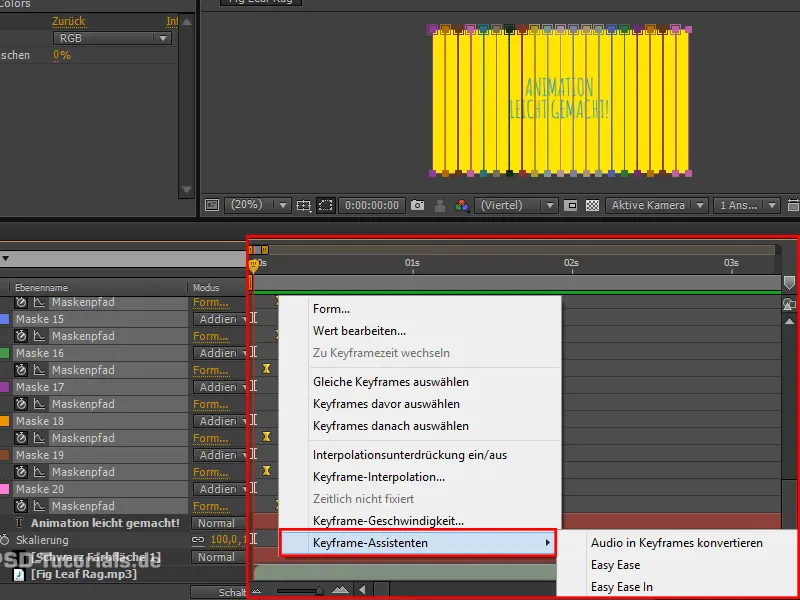The image size is (800, 600).
Task: Take a snapshot with the camera icon
Action: coord(417,205)
